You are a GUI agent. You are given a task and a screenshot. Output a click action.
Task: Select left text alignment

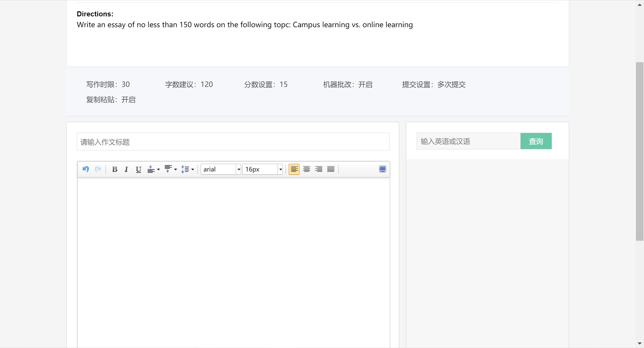(294, 169)
